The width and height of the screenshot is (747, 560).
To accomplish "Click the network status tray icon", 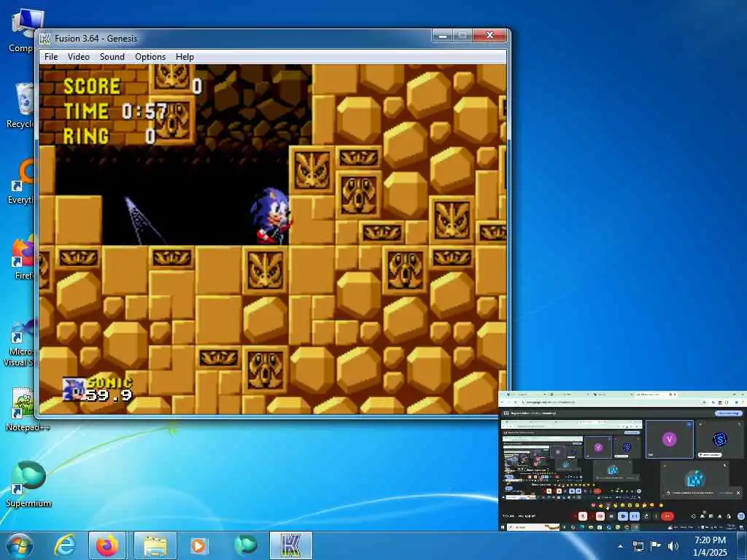I will click(638, 546).
